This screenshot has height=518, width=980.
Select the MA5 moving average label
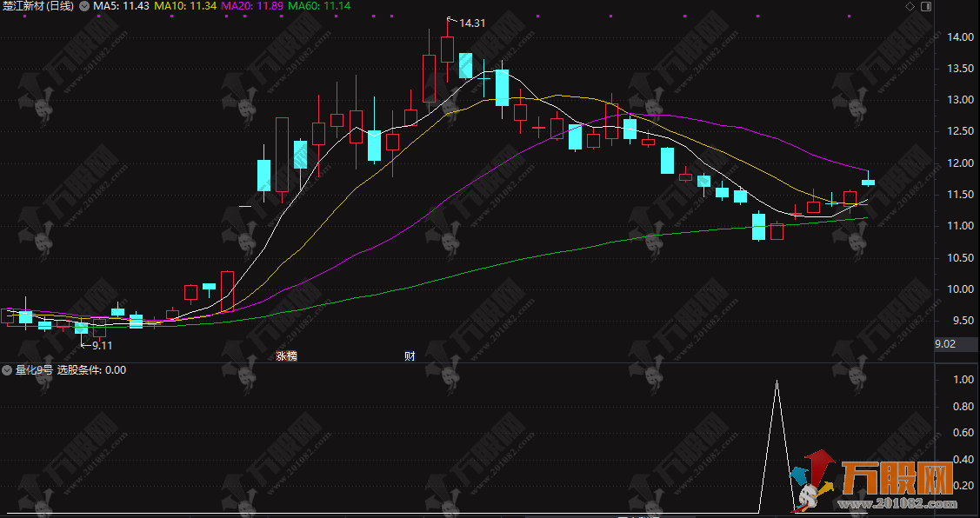121,6
